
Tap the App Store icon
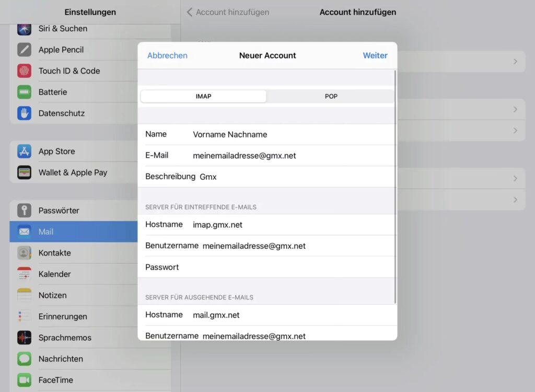click(24, 152)
